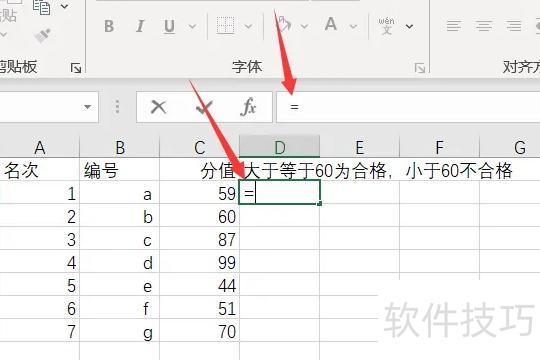The image size is (540, 360).
Task: Click ID cell d
Action: point(120,262)
